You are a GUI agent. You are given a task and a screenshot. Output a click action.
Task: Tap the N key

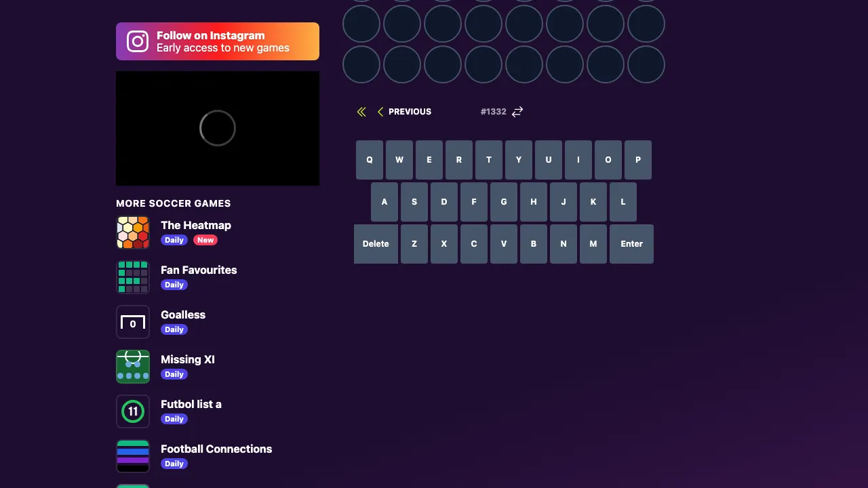tap(564, 244)
